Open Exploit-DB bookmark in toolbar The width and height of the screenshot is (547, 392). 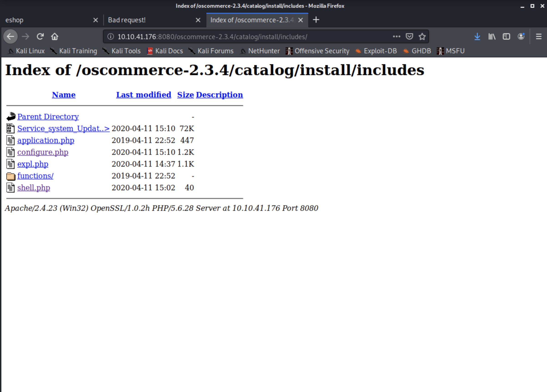(x=380, y=51)
